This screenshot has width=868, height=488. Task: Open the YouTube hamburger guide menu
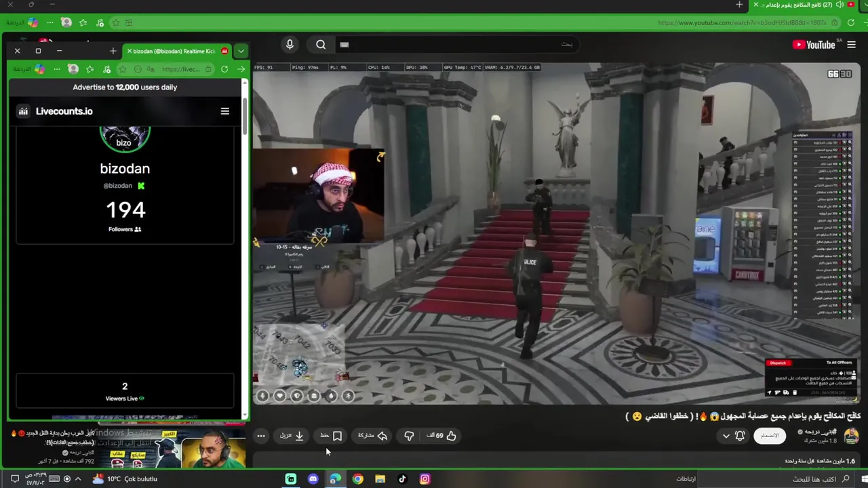tap(851, 45)
